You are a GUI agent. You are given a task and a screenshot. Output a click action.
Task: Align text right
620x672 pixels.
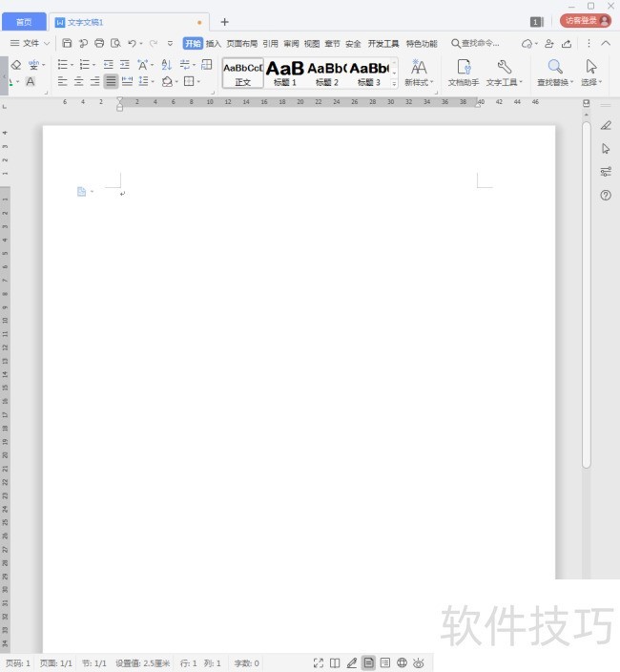tap(95, 81)
